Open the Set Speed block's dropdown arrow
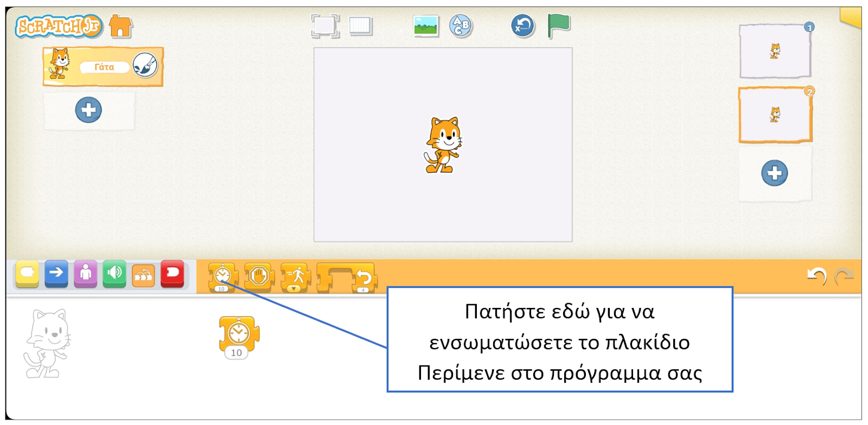This screenshot has width=868, height=425. [293, 289]
